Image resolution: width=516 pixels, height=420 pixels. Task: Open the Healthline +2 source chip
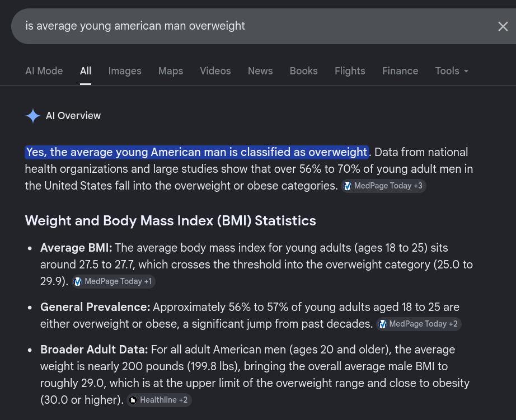(159, 400)
